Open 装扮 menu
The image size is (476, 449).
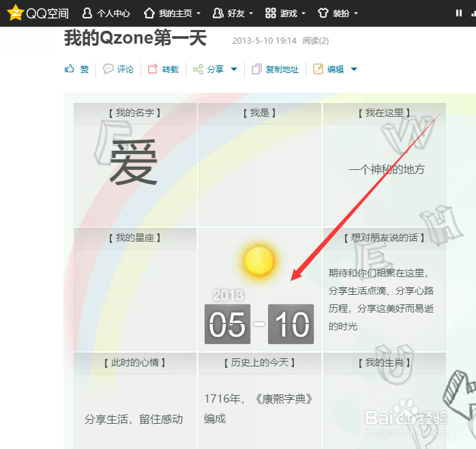click(341, 14)
